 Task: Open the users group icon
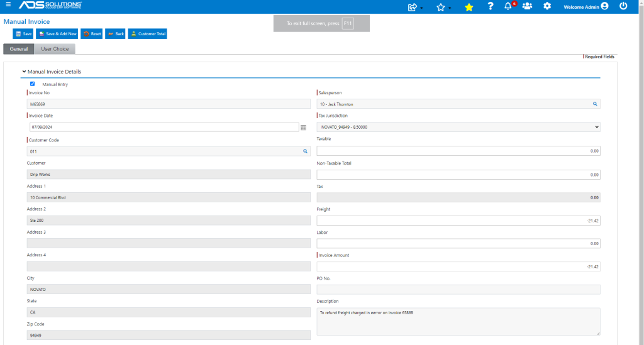pos(527,6)
